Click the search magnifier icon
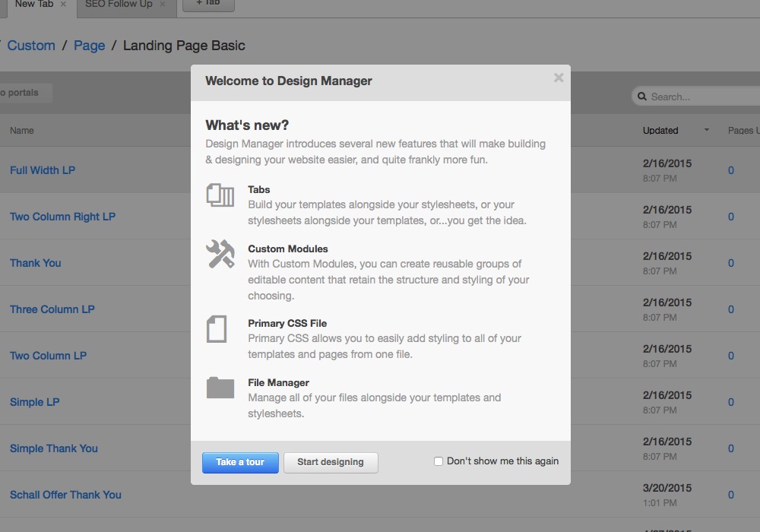This screenshot has width=760, height=532. [642, 97]
